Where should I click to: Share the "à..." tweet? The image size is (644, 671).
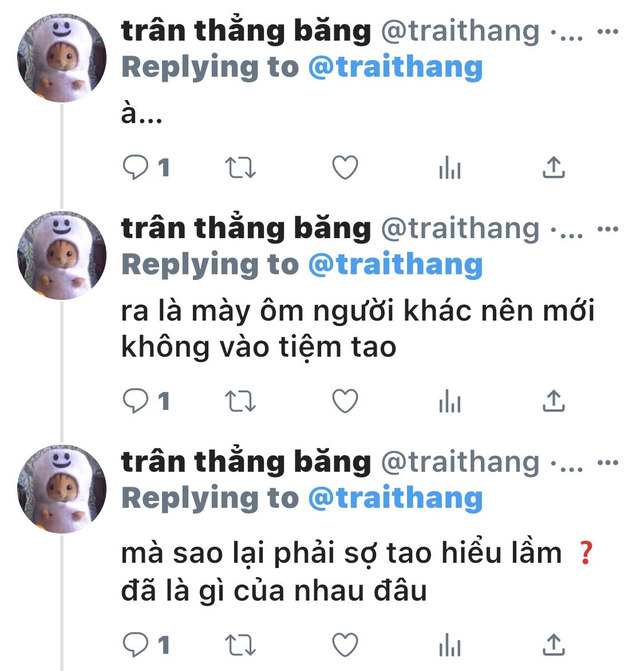click(x=554, y=167)
